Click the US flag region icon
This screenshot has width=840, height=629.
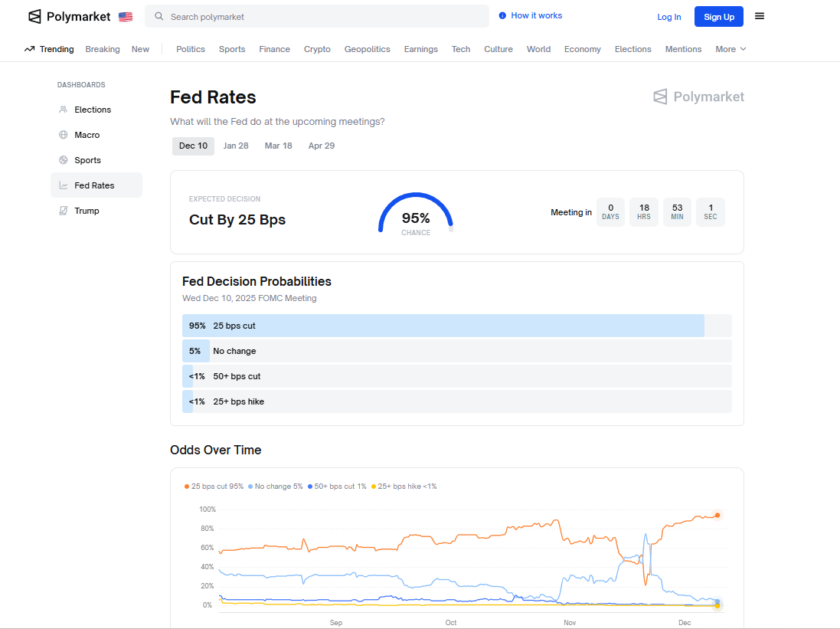[x=126, y=17]
